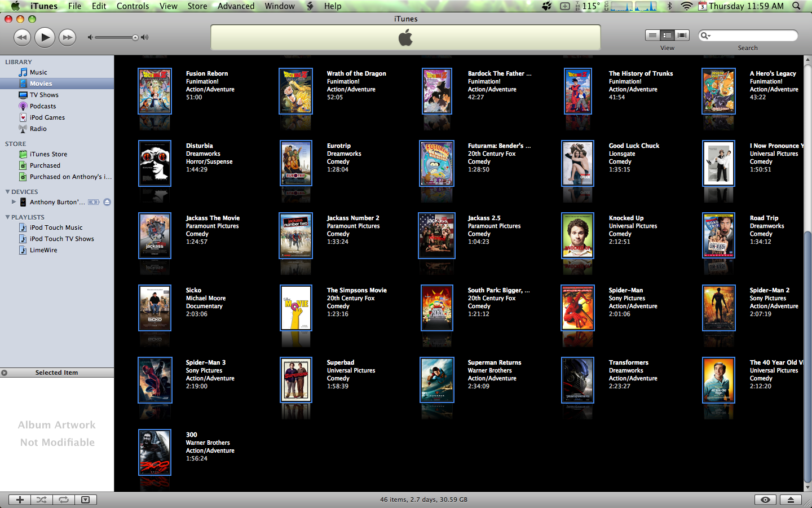
Task: Select The Simpsons Movie poster
Action: (296, 308)
